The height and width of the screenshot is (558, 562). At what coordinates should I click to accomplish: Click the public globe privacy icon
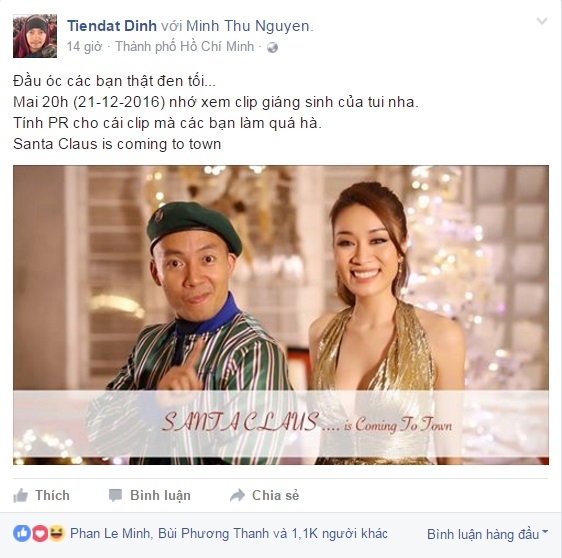click(x=272, y=47)
